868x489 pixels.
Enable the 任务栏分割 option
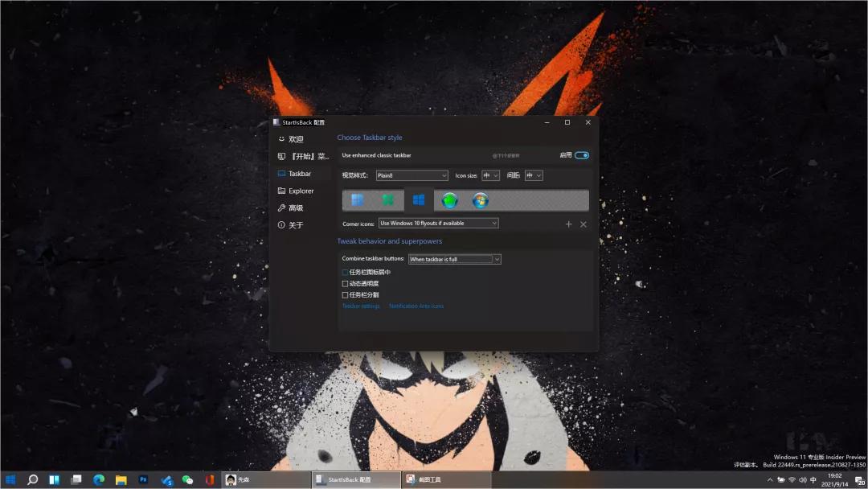pos(345,294)
